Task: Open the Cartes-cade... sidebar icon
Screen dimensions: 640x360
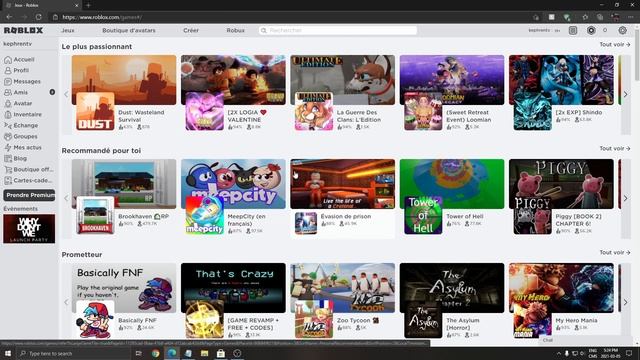Action: tap(8, 180)
